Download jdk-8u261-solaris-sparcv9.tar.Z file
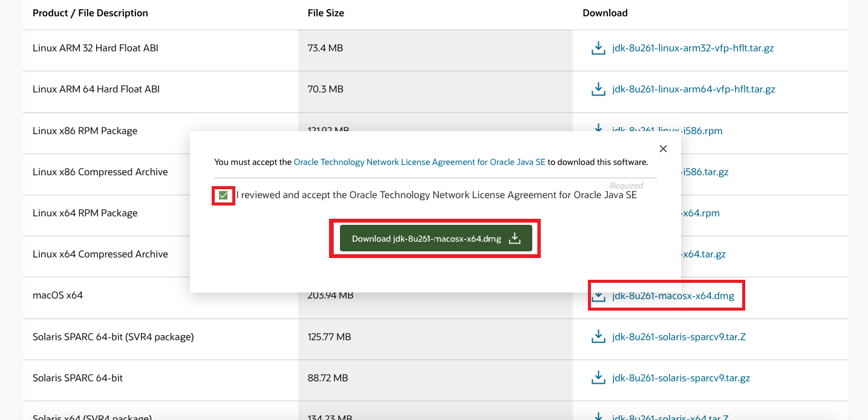The width and height of the screenshot is (868, 420). [x=679, y=337]
